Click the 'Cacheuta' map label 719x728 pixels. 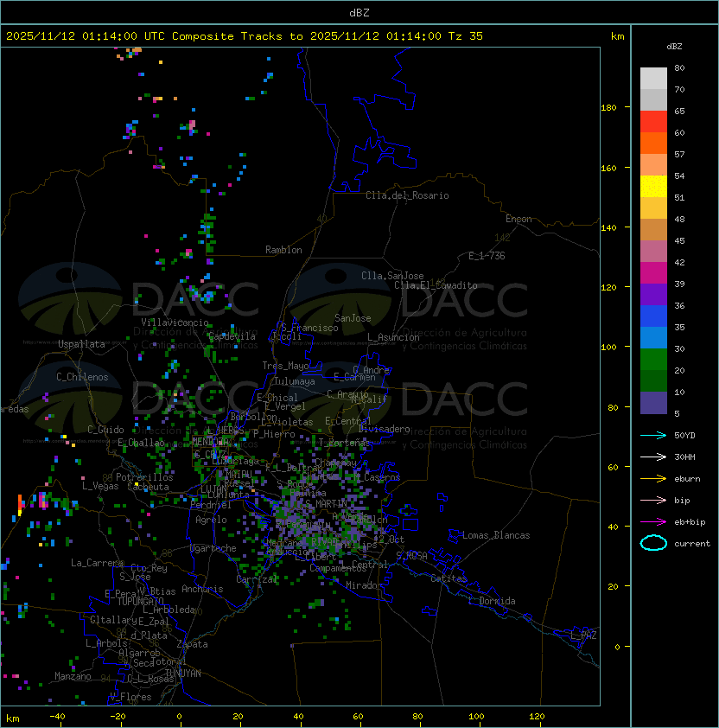coord(148,487)
